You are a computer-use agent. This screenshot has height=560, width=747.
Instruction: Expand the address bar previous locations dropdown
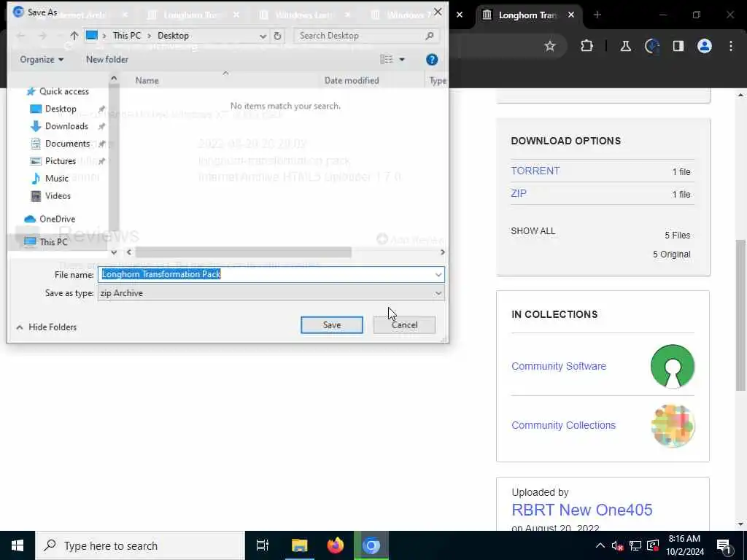pos(263,36)
